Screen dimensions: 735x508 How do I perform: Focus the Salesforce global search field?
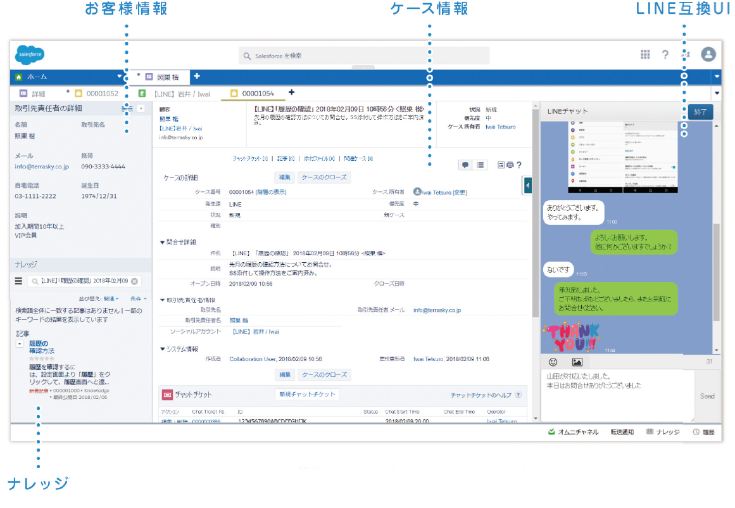tap(364, 56)
